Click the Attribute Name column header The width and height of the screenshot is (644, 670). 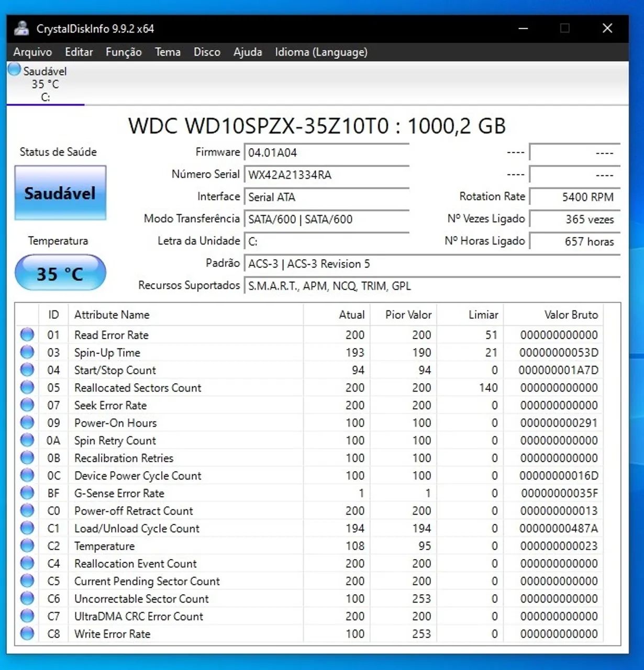coord(186,315)
